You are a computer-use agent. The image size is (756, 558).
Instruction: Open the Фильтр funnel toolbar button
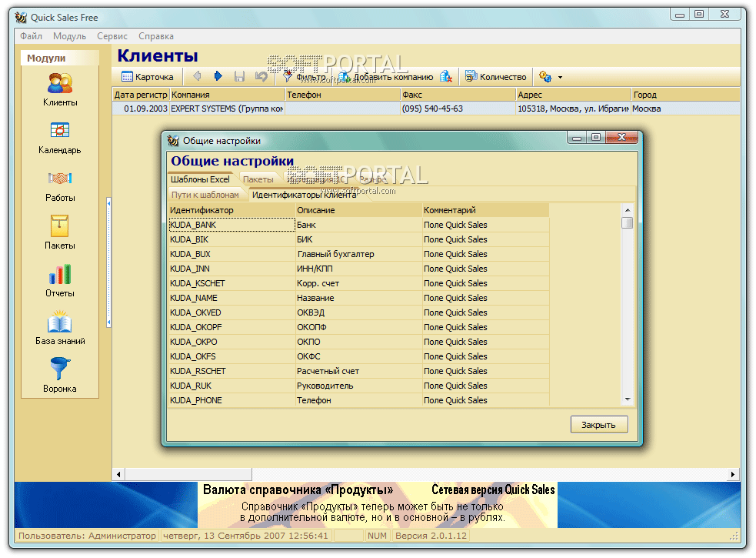pyautogui.click(x=304, y=77)
